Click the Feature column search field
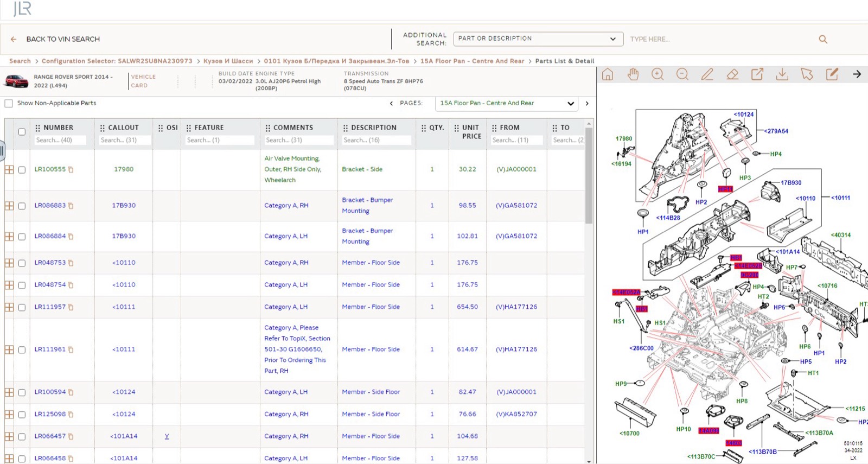 [220, 140]
